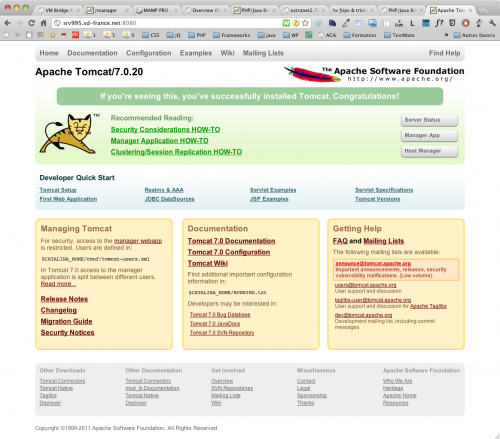Open the Frameworks bookmarks folder
The image size is (500, 439).
(231, 35)
